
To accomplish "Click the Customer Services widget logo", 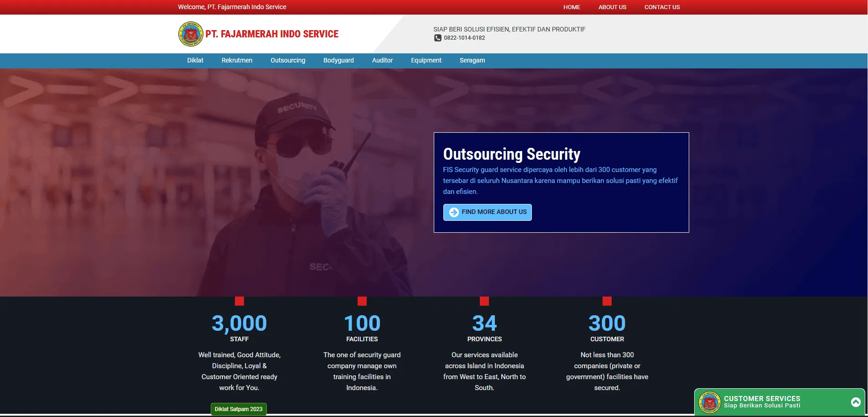I will (710, 402).
